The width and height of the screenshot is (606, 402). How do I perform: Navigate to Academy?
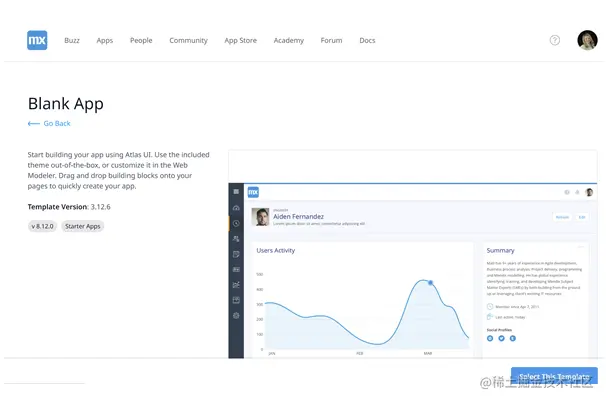289,40
